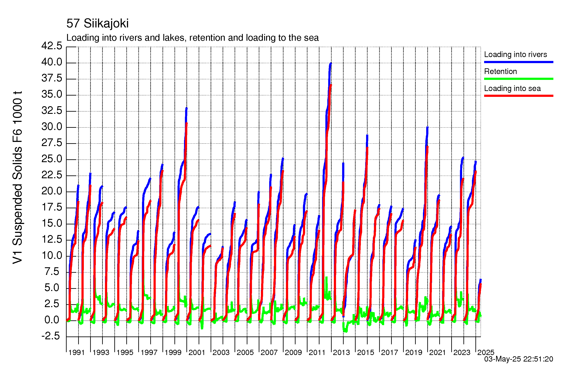The image size is (588, 370).
Task: Click the red legend line swatch
Action: tap(519, 96)
